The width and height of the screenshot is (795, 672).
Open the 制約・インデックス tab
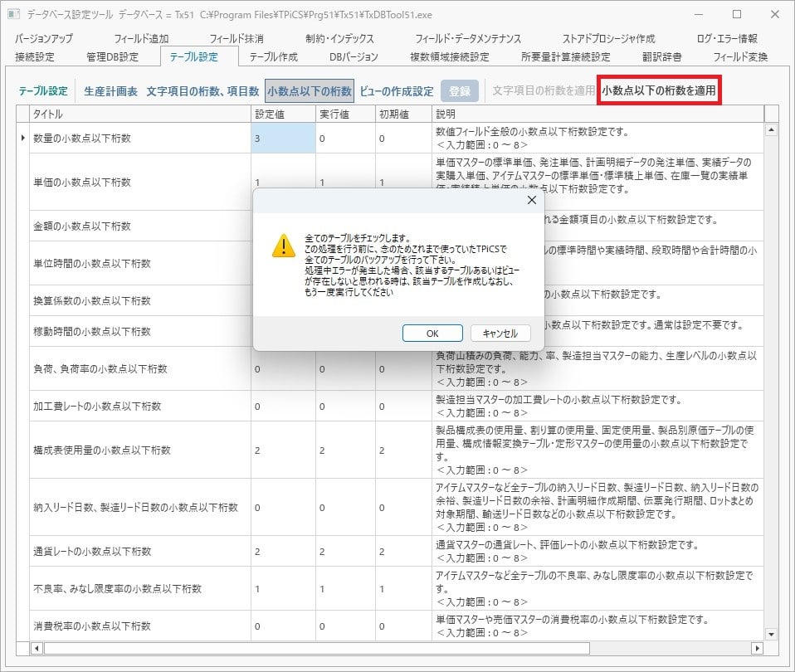339,38
